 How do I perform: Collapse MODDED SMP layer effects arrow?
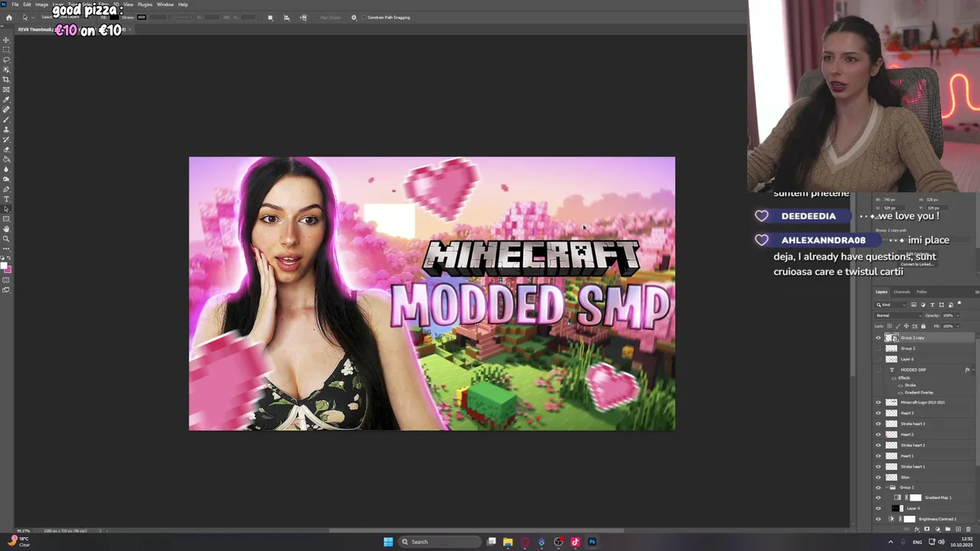pos(974,370)
